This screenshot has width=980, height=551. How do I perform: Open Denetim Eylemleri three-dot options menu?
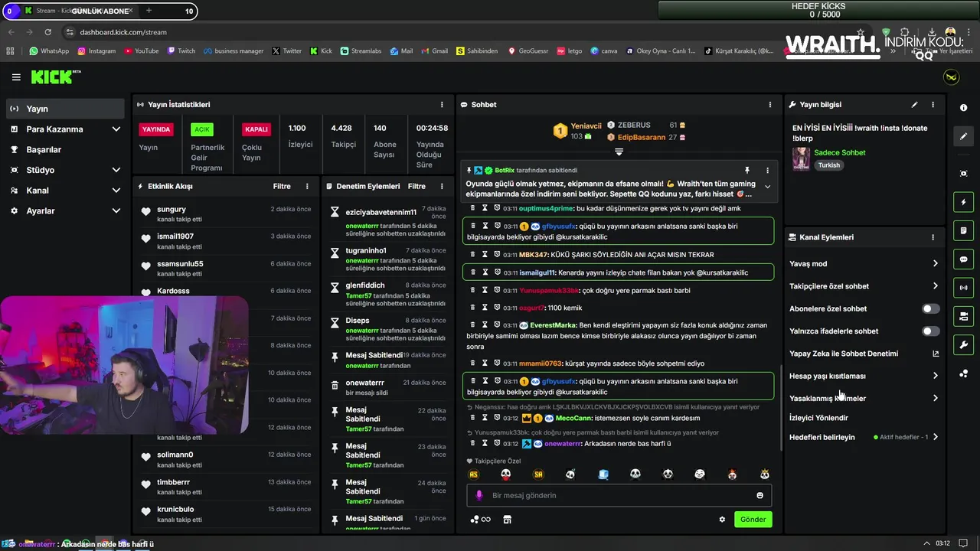tap(442, 186)
